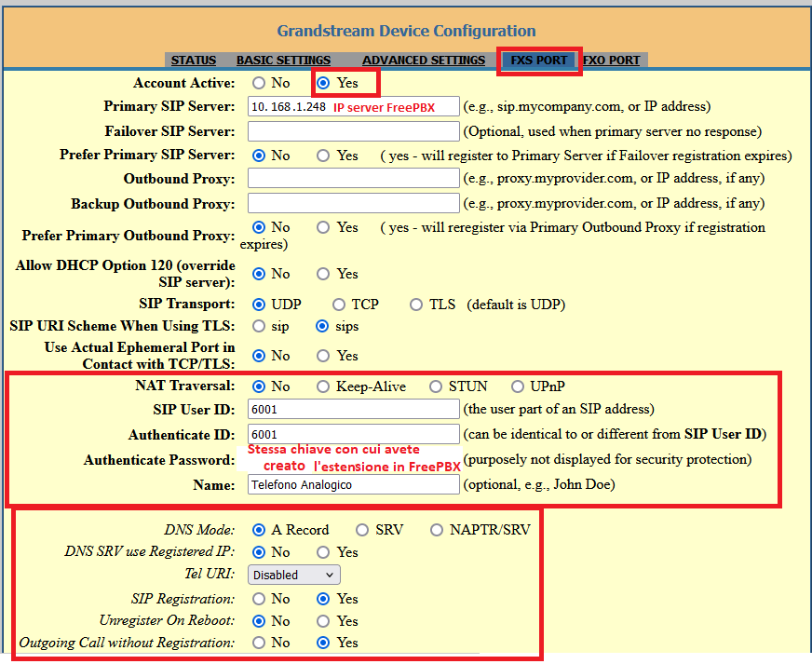
Task: Click the Authenticate ID field
Action: 354,434
